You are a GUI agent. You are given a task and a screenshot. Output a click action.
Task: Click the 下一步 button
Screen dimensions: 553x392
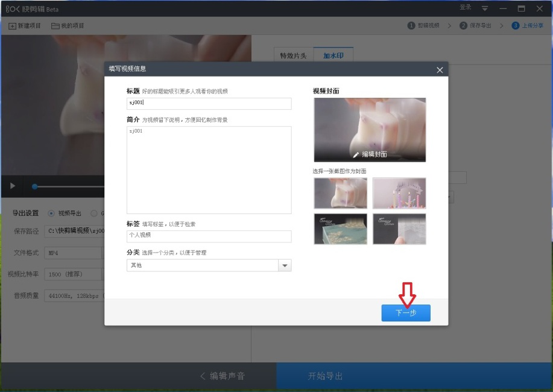(406, 312)
